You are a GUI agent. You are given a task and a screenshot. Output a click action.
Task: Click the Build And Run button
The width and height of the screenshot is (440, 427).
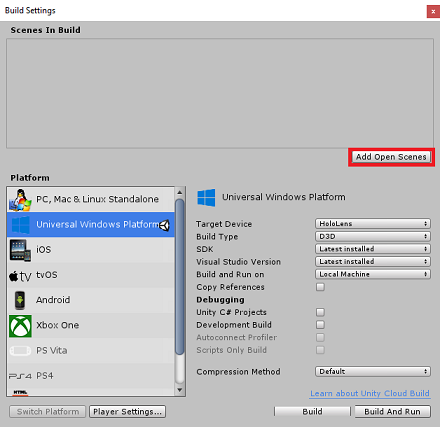(392, 412)
